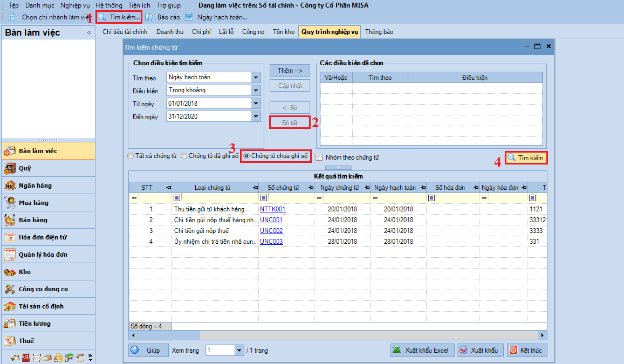Open the Thuế module in sidebar

tap(48, 340)
